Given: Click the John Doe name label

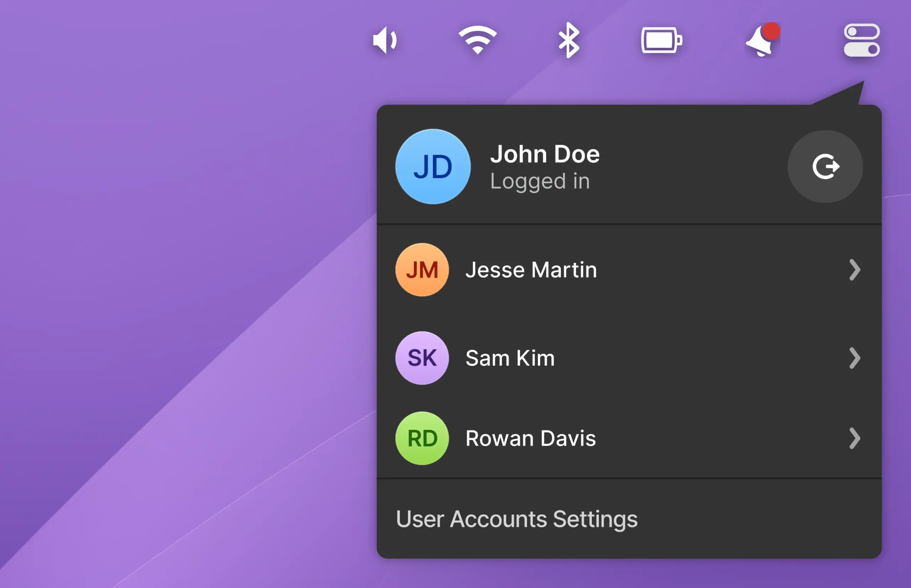Looking at the screenshot, I should 545,154.
